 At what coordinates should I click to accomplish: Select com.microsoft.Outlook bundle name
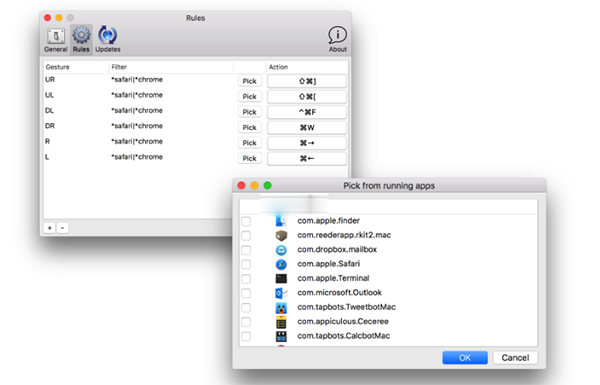pyautogui.click(x=339, y=293)
